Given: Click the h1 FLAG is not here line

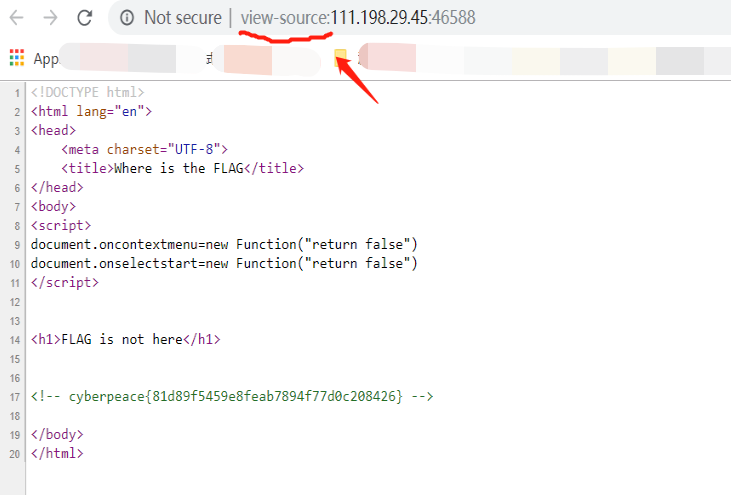Looking at the screenshot, I should (x=126, y=339).
